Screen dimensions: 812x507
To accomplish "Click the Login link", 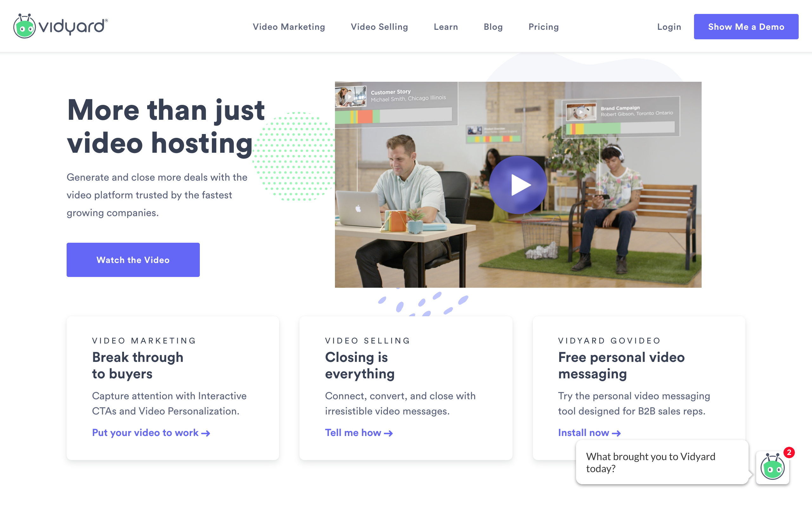I will (669, 27).
